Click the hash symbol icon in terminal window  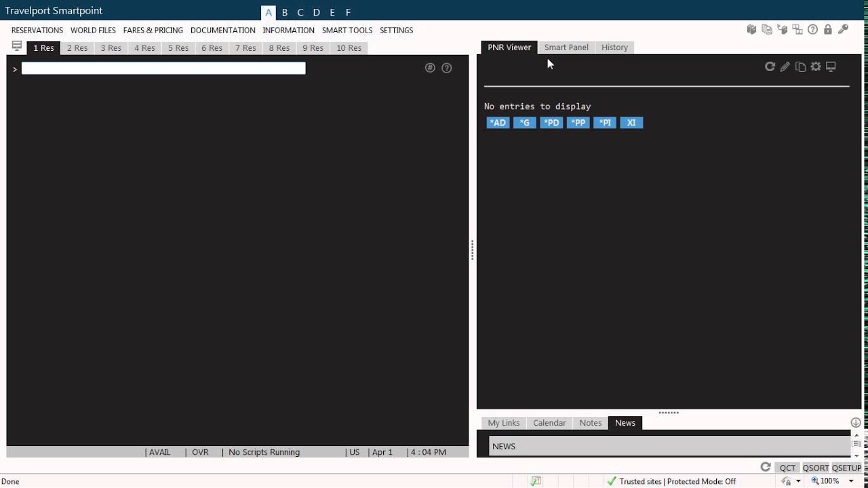(x=430, y=68)
